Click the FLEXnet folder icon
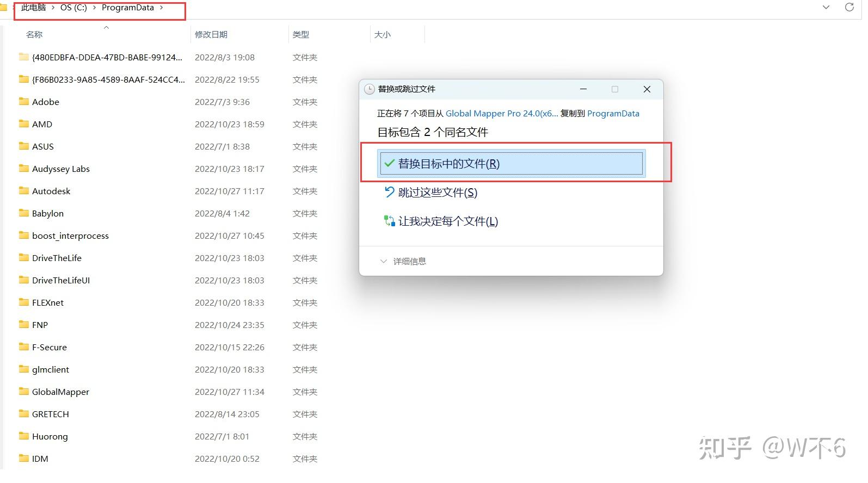This screenshot has width=868, height=483. pyautogui.click(x=23, y=302)
